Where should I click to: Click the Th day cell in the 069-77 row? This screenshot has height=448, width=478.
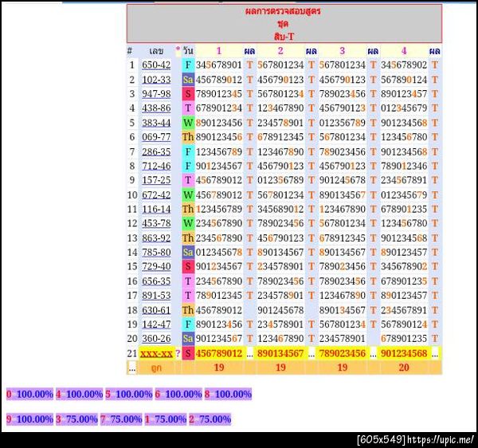coord(188,137)
